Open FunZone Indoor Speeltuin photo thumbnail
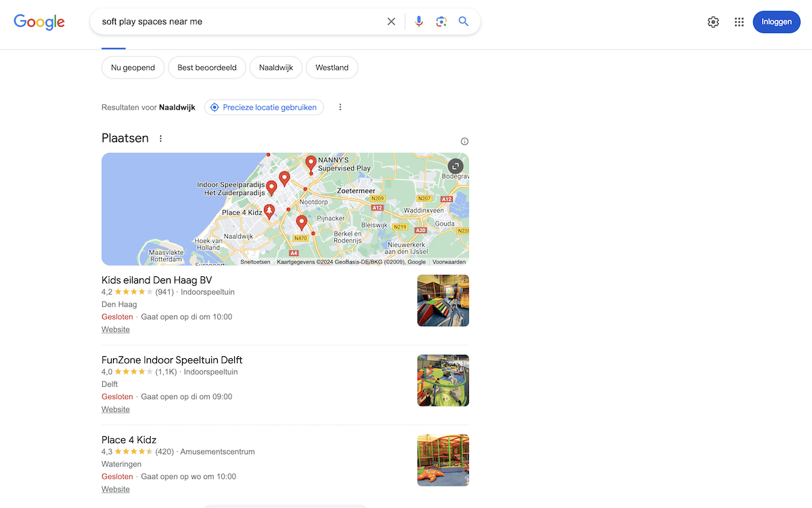The height and width of the screenshot is (508, 812). [443, 380]
